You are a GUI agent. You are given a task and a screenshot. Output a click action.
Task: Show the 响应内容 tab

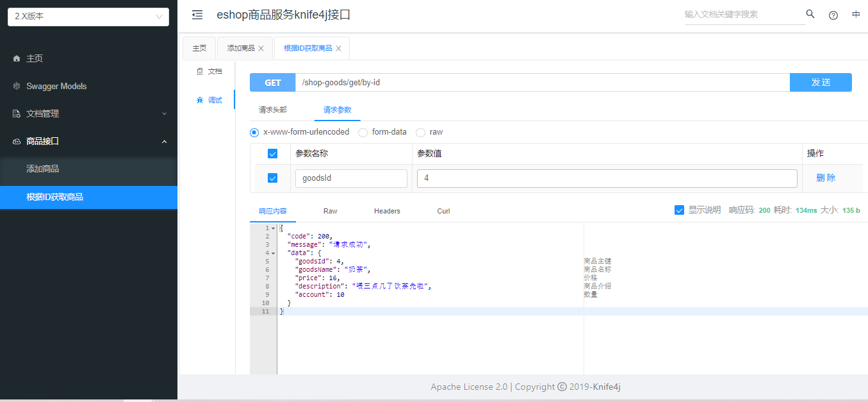[x=273, y=211]
